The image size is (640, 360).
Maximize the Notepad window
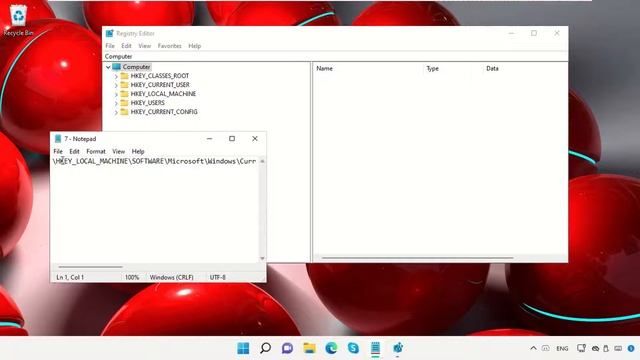tap(232, 139)
